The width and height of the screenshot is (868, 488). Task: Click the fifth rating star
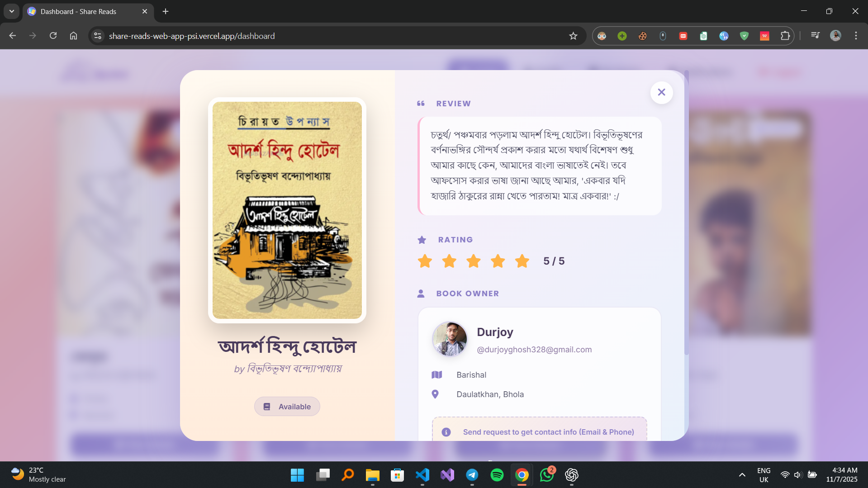click(522, 261)
